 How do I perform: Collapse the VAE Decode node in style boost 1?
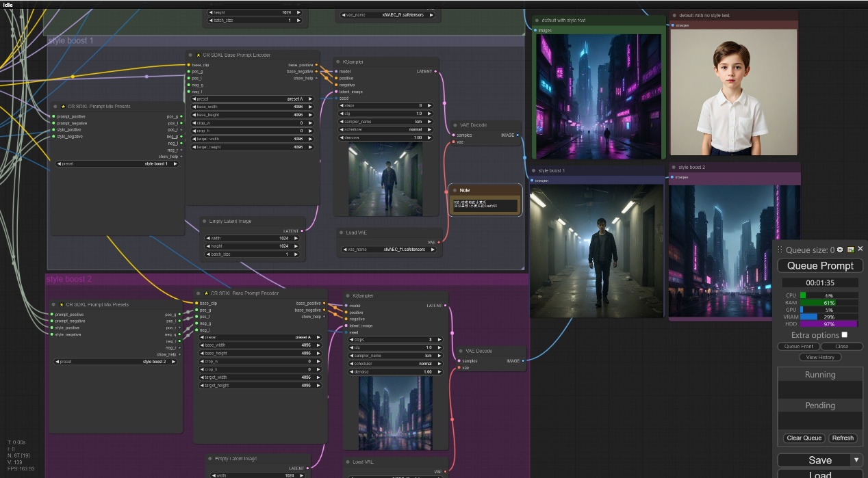(455, 125)
